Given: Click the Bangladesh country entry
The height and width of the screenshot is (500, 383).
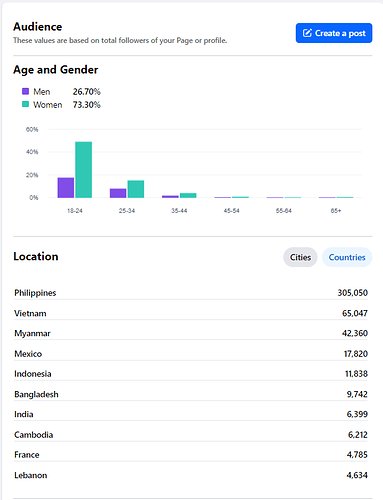Looking at the screenshot, I should [36, 394].
